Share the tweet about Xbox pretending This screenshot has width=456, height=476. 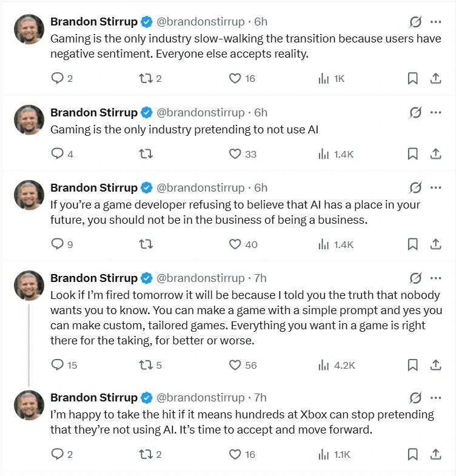(x=435, y=454)
